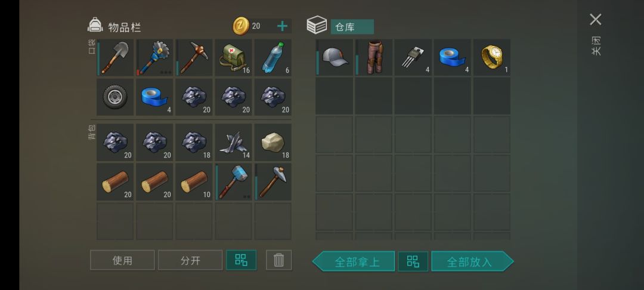Select the gray baseball cap in storage

click(x=334, y=57)
